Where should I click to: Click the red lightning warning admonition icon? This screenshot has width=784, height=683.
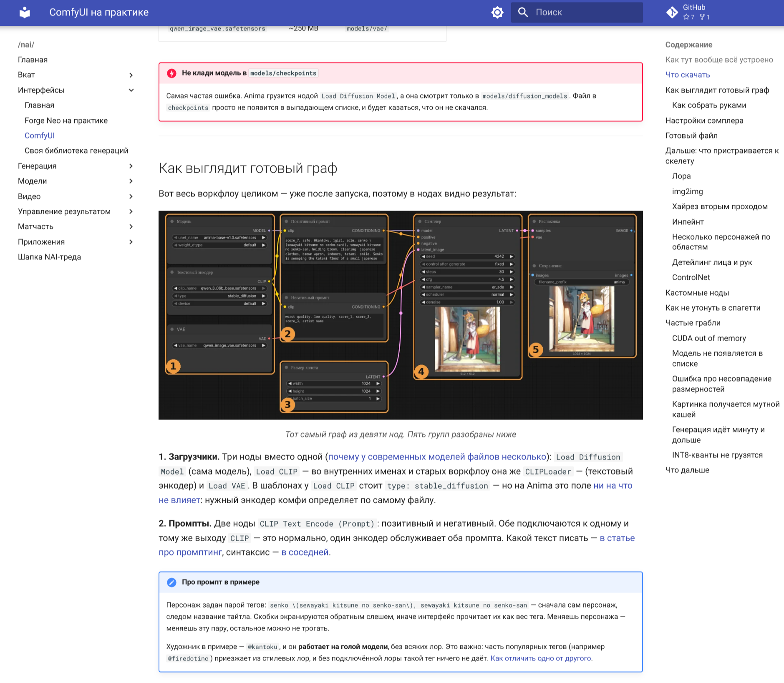pyautogui.click(x=171, y=73)
